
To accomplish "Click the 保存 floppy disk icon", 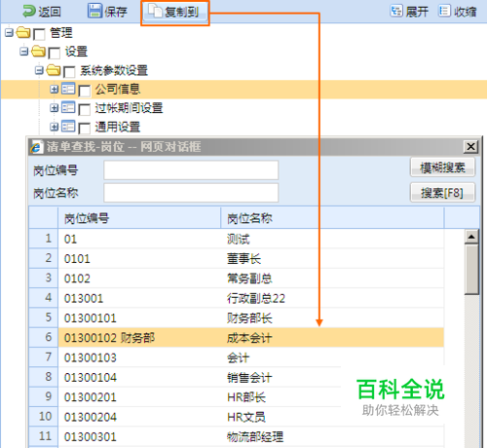I will coord(95,11).
